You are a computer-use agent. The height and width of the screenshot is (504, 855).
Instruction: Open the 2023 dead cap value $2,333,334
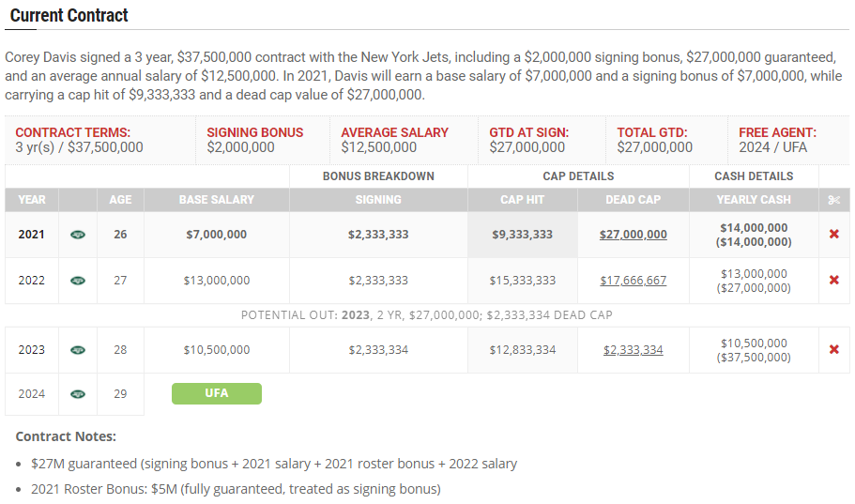coord(634,350)
